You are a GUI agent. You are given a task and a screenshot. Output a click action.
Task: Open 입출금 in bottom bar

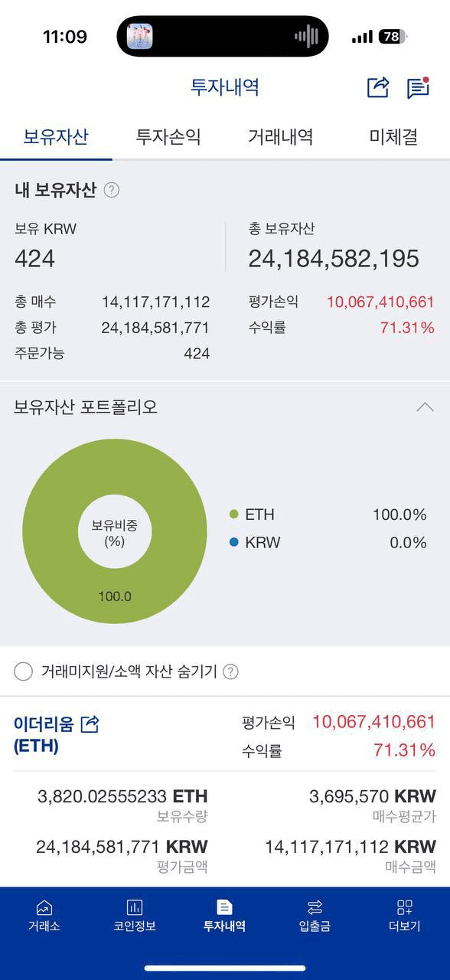click(315, 916)
